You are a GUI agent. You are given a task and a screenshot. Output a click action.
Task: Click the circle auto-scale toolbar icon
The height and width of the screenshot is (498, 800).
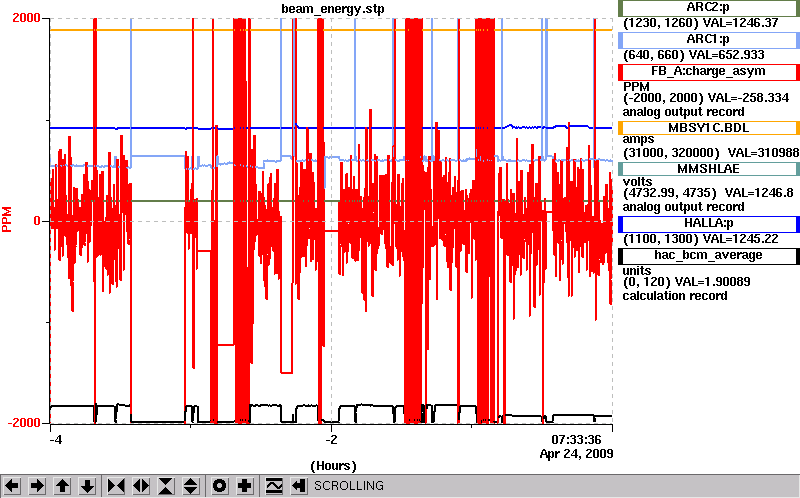click(219, 486)
